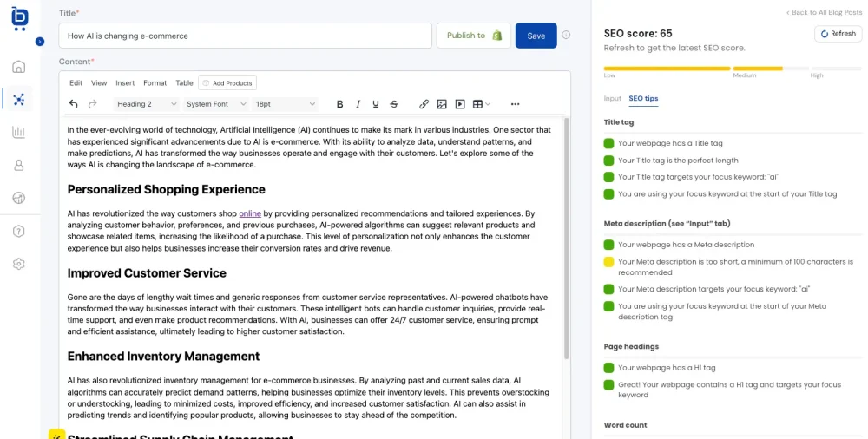Switch to the Input tab
The height and width of the screenshot is (439, 868).
click(612, 99)
